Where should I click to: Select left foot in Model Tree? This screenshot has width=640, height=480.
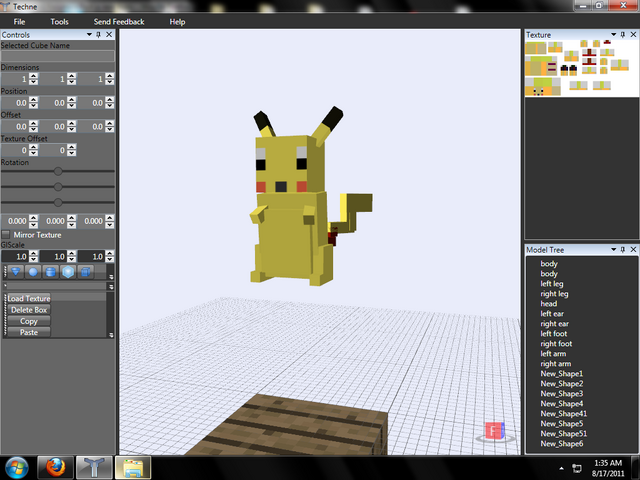coord(553,334)
